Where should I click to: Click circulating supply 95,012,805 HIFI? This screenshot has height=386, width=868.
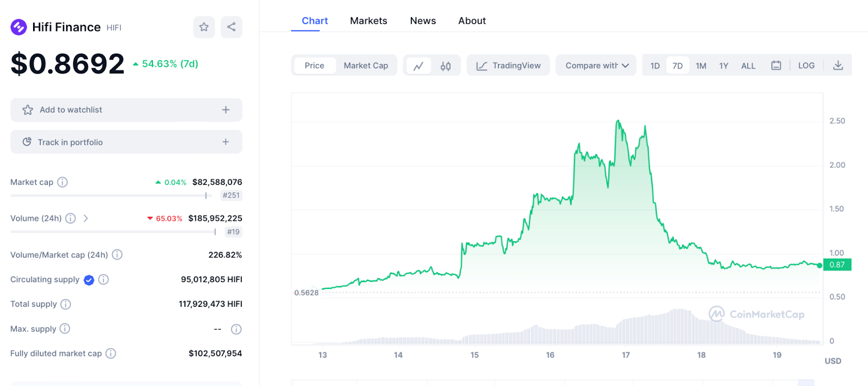click(212, 280)
